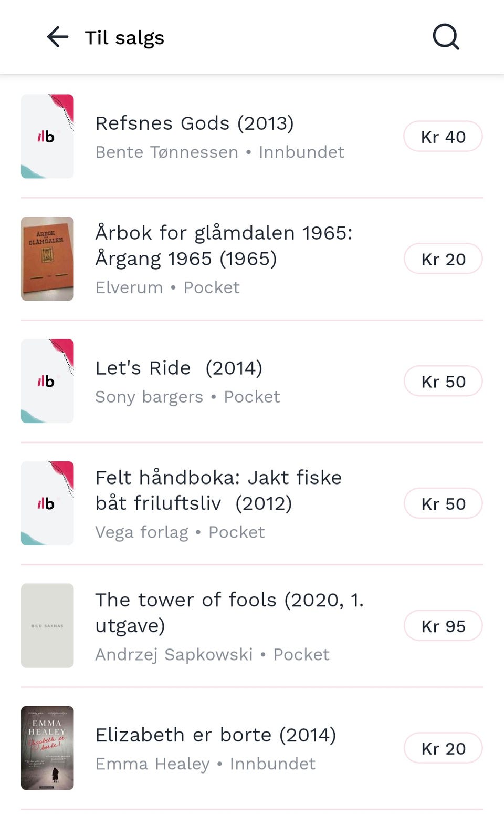Open Årbok for glåmdalen 1965 listing title
The width and height of the screenshot is (504, 814).
(x=224, y=245)
